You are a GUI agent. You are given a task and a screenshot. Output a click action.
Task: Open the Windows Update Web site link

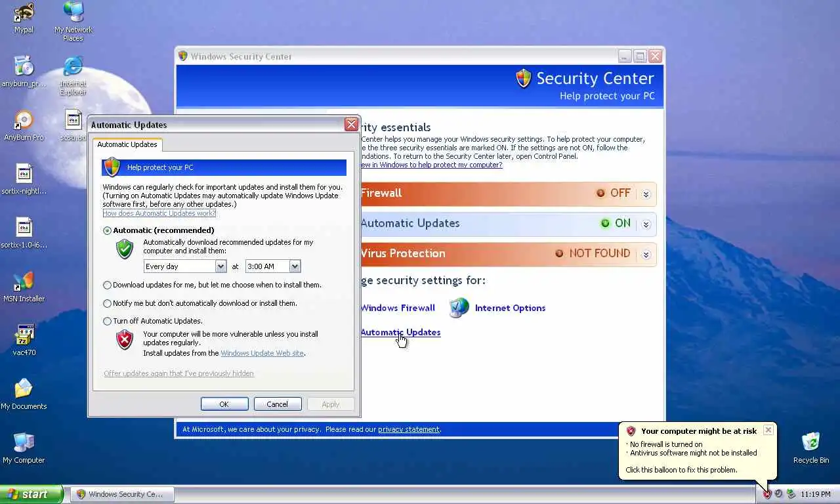click(262, 353)
